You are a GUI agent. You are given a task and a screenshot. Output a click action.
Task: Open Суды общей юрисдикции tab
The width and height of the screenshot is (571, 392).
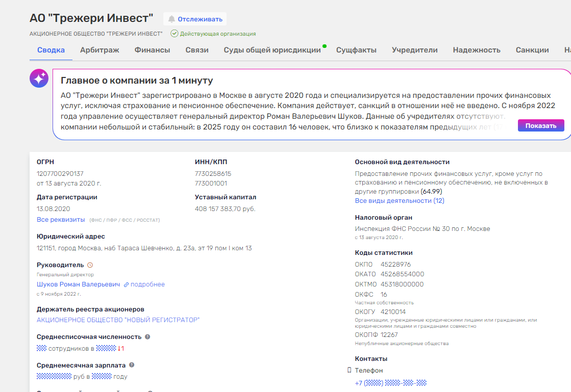tap(272, 50)
